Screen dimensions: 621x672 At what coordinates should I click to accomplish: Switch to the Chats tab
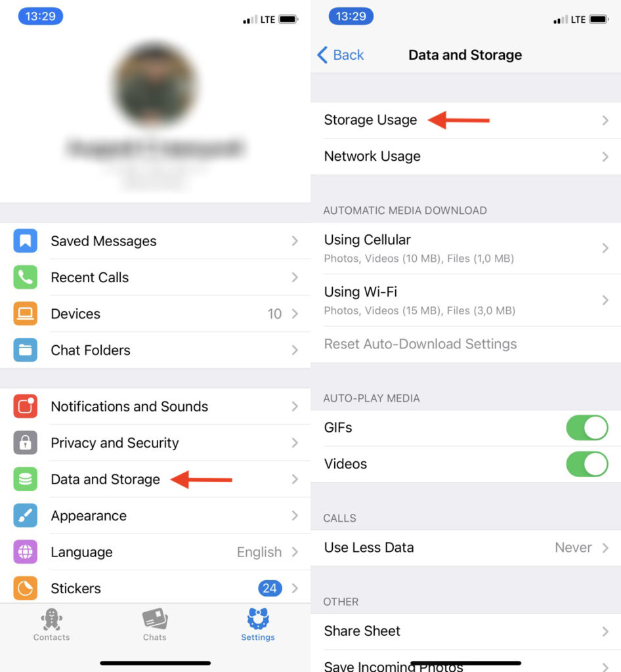pos(155,625)
